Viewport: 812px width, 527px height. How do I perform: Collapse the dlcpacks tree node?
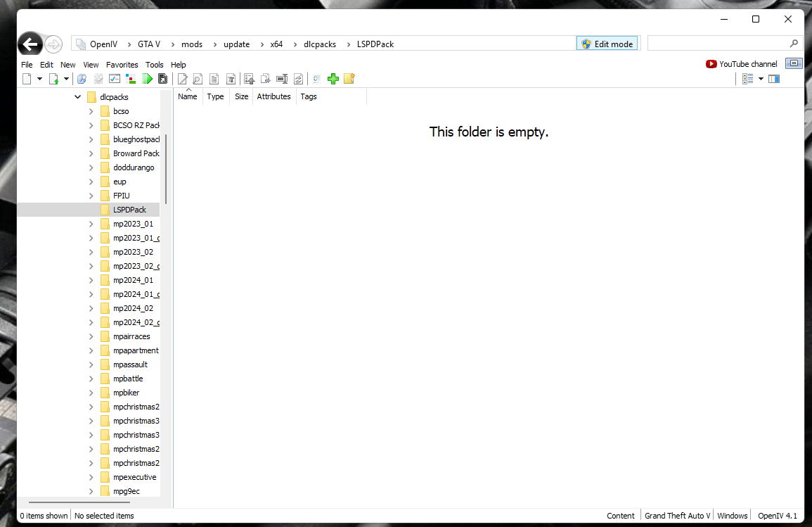(x=77, y=97)
